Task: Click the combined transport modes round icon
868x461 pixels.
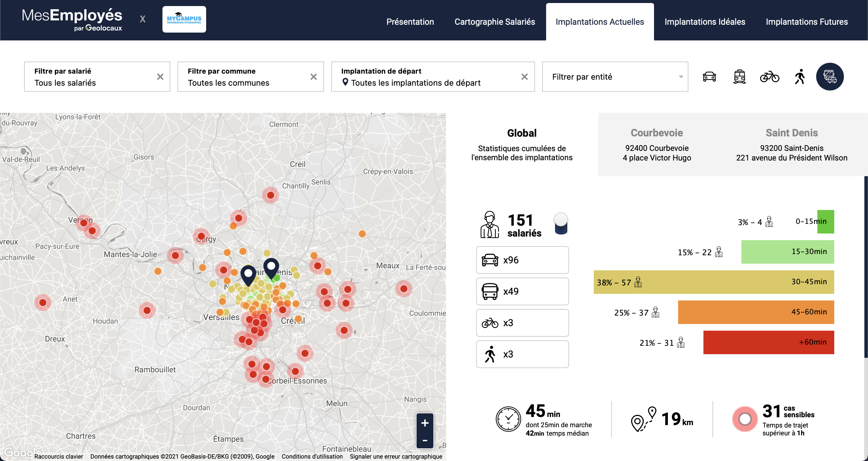Action: pyautogui.click(x=830, y=77)
